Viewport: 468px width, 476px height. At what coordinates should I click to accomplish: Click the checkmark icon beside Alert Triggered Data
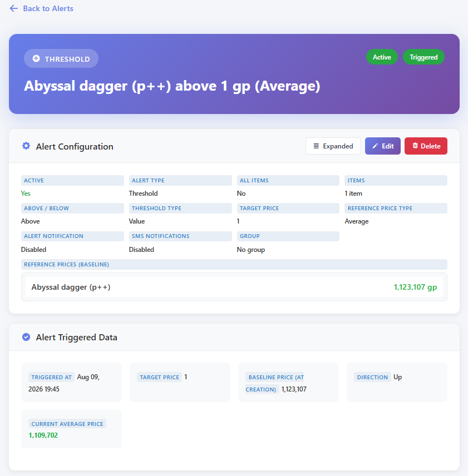pyautogui.click(x=26, y=337)
